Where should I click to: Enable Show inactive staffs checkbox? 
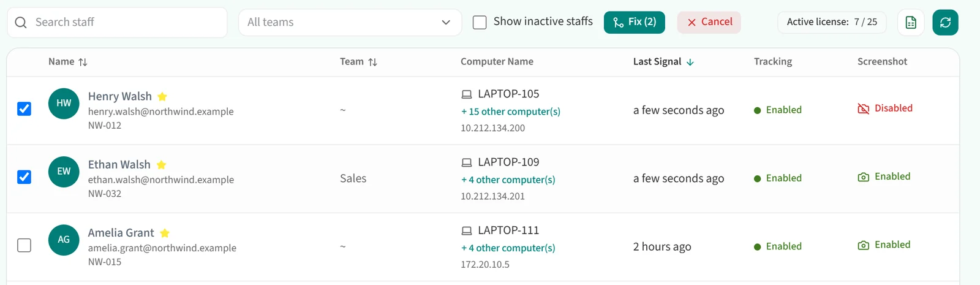(480, 23)
